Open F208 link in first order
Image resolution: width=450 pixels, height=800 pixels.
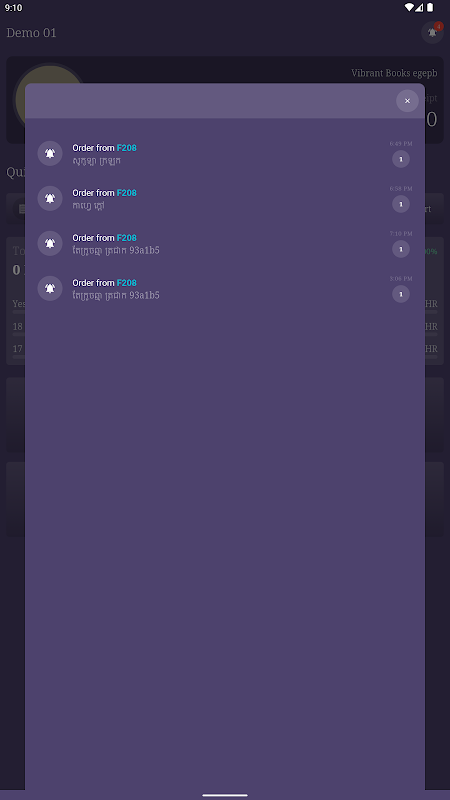click(x=127, y=148)
